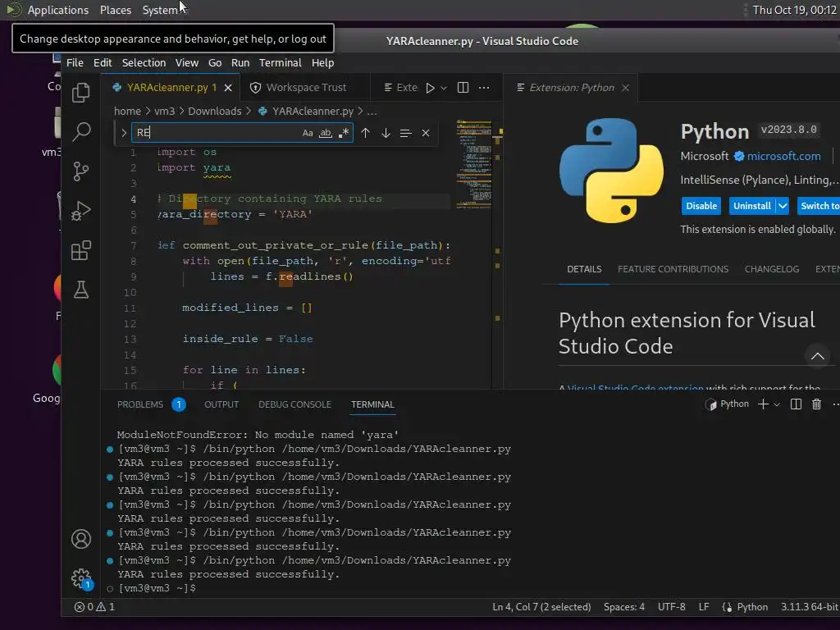The width and height of the screenshot is (840, 630).
Task: Click the clock showing Thu Oct 19
Action: (x=794, y=10)
